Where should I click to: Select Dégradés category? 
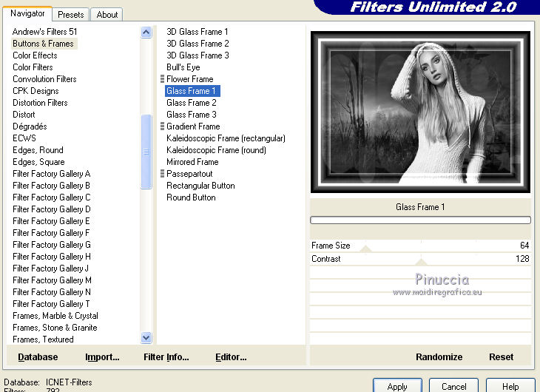pos(30,126)
